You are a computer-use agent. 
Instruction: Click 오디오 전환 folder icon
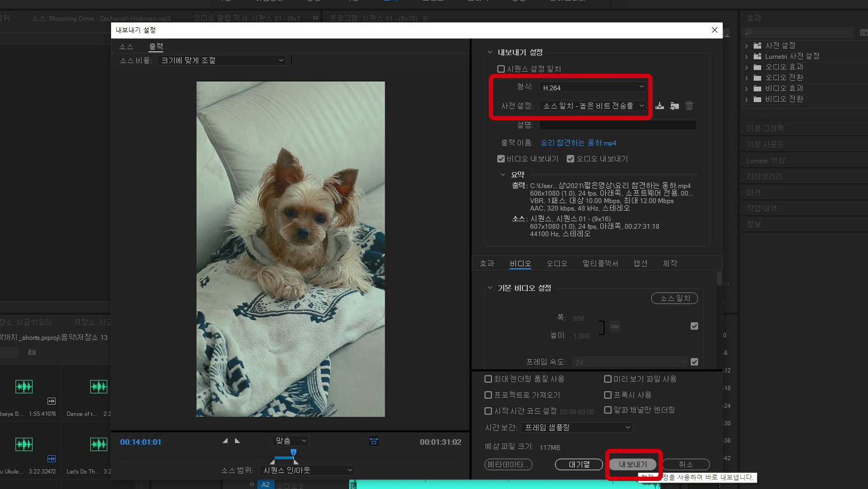click(x=757, y=77)
